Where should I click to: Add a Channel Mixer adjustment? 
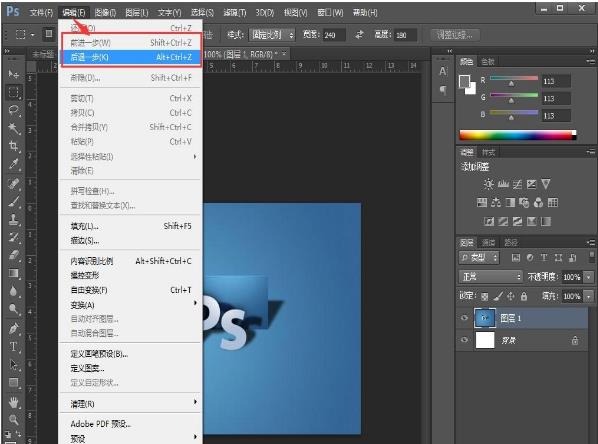click(539, 203)
